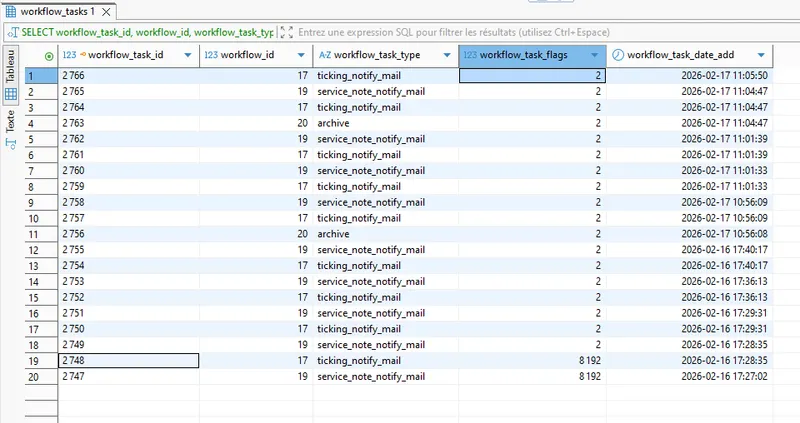Open the SELECT query text
800x423 pixels.
point(147,33)
